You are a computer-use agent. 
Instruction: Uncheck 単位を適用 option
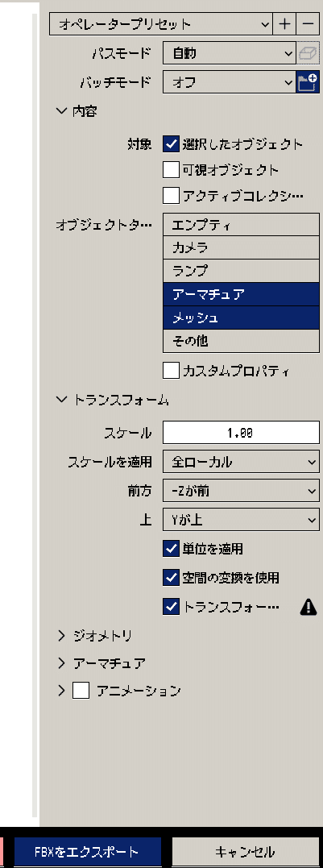(x=171, y=549)
